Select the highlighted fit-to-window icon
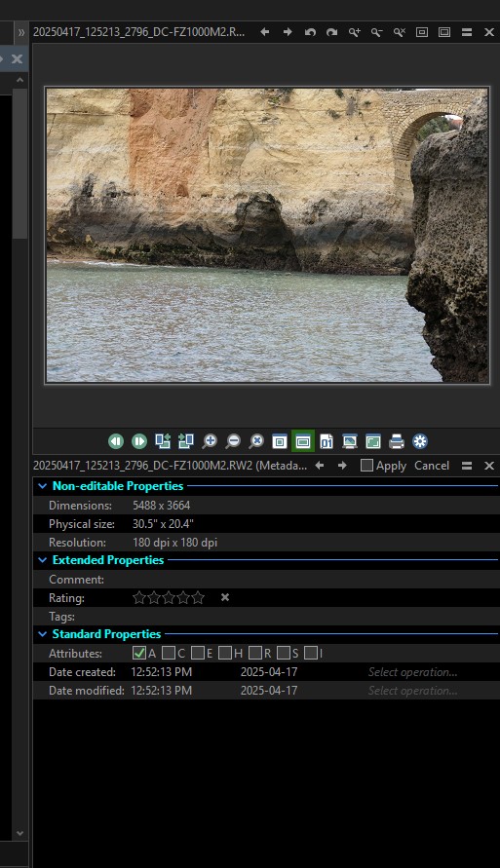Screen dimensions: 500x868 (x=303, y=441)
